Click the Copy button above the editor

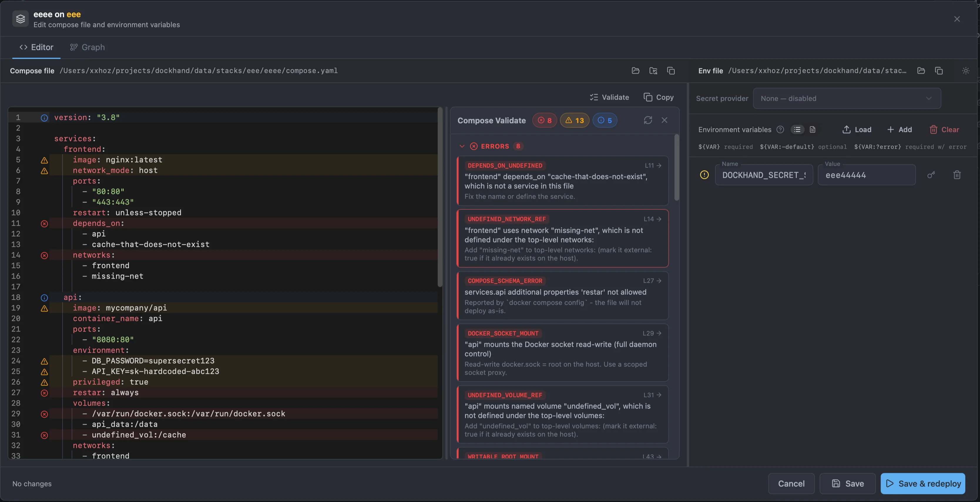tap(659, 97)
